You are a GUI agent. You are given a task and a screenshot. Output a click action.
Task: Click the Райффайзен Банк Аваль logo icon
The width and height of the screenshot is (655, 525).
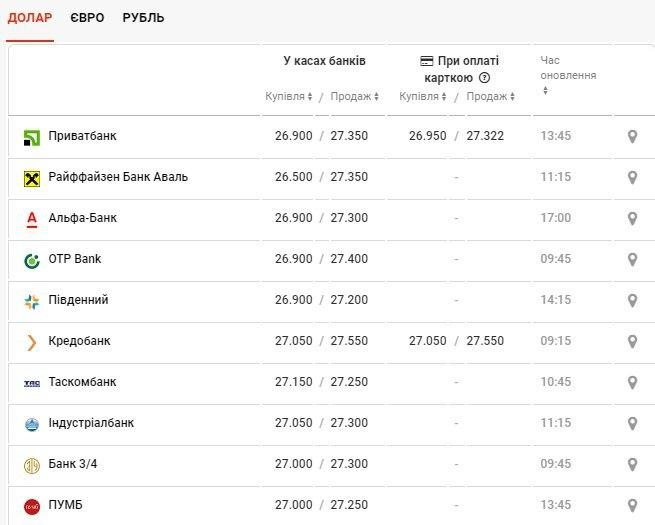pyautogui.click(x=32, y=178)
